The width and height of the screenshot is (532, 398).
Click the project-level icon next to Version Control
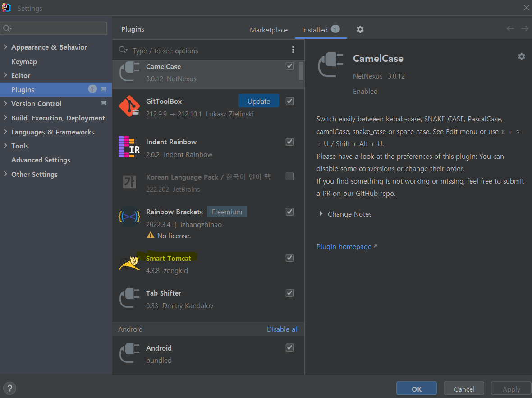pos(104,103)
